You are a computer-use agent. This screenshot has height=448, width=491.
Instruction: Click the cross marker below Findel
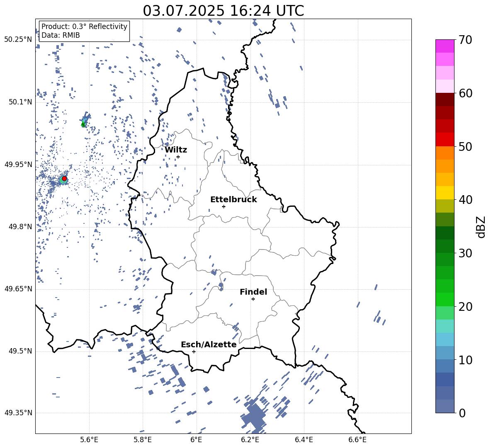(253, 299)
